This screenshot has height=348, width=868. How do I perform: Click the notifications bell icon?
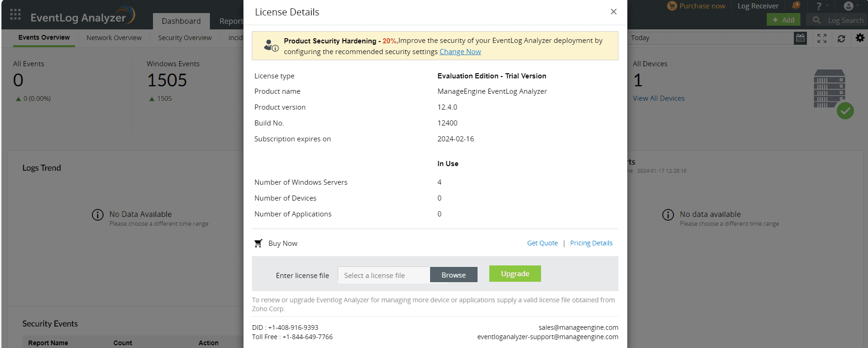point(796,6)
